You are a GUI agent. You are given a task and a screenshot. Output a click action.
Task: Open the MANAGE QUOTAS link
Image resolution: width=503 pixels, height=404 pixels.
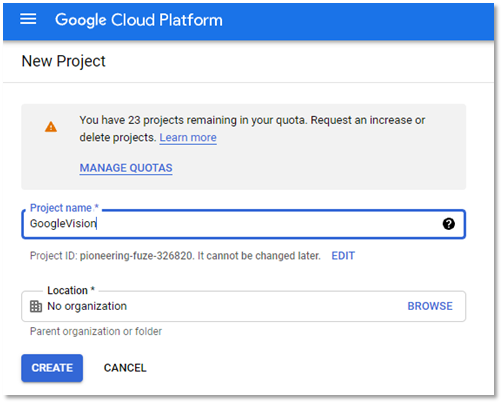pos(126,168)
